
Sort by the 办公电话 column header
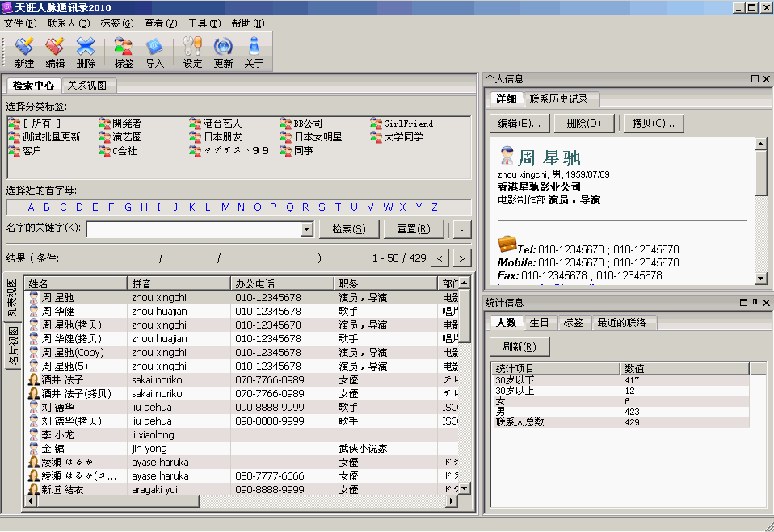tap(282, 283)
